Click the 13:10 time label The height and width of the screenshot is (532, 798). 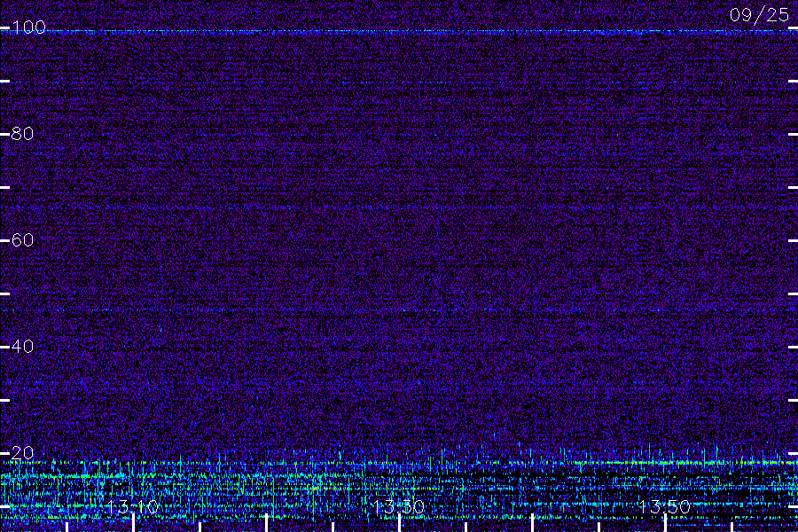(133, 506)
